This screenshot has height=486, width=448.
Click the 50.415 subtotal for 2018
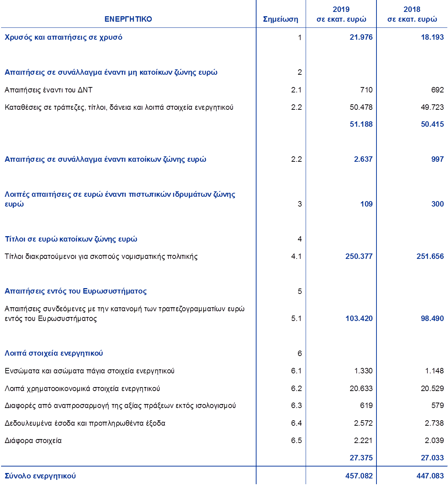click(x=432, y=124)
